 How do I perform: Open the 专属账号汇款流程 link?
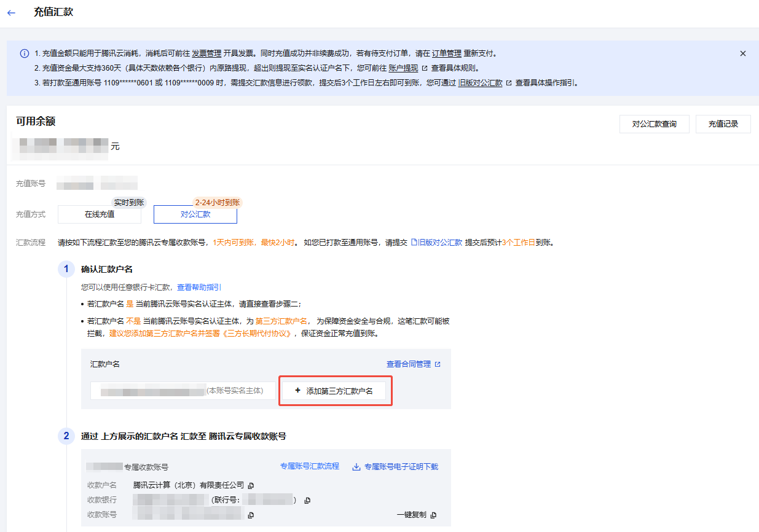pyautogui.click(x=310, y=466)
